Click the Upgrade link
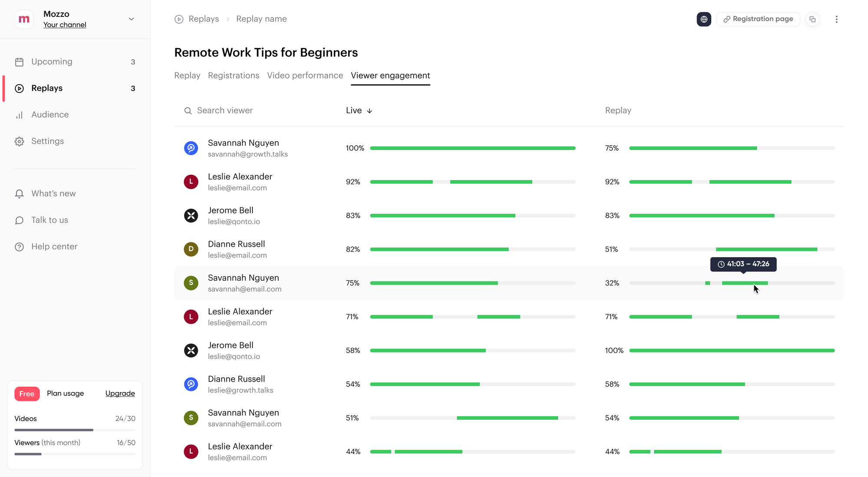 pos(120,393)
